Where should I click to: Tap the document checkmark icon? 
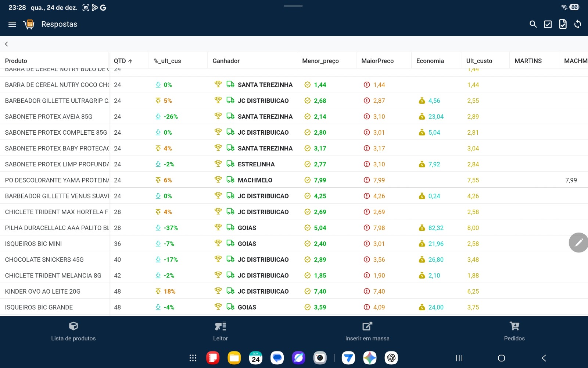point(563,24)
